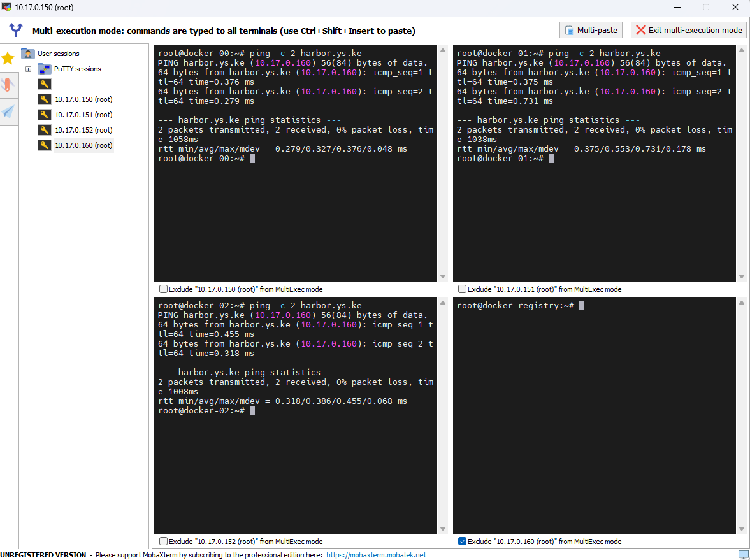Open the paper plane Macros sidebar icon
The height and width of the screenshot is (560, 750).
[x=8, y=112]
